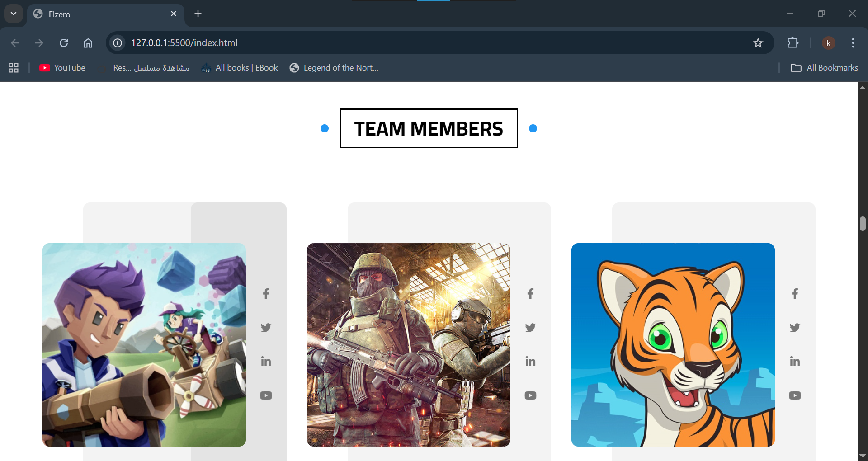868x461 pixels.
Task: Click the soldier member's LinkedIn icon
Action: 530,362
